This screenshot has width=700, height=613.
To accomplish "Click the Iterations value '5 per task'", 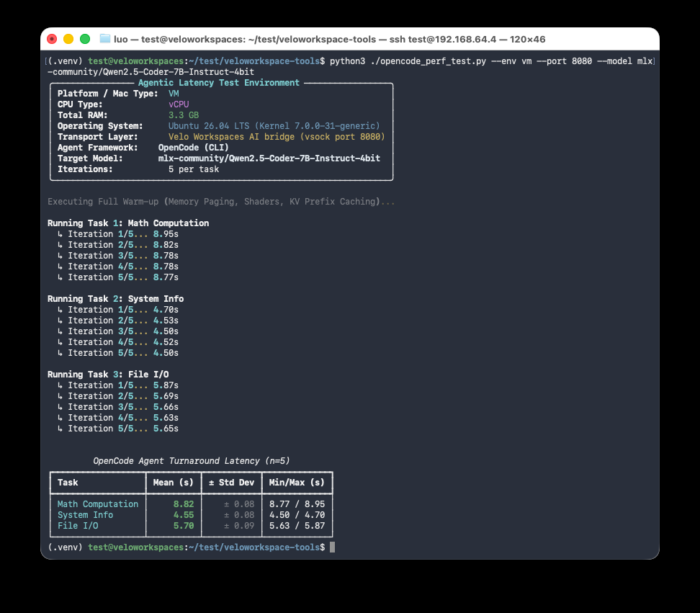I will (x=194, y=169).
